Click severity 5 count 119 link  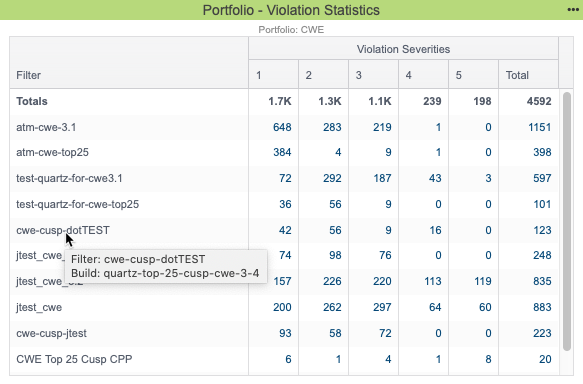483,281
